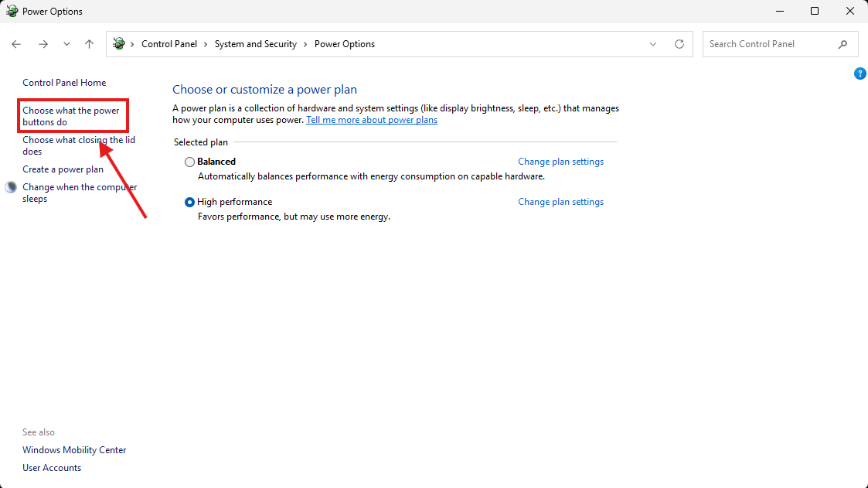Screen dimensions: 868x488
Task: Open Windows Mobility Center link
Action: point(74,450)
